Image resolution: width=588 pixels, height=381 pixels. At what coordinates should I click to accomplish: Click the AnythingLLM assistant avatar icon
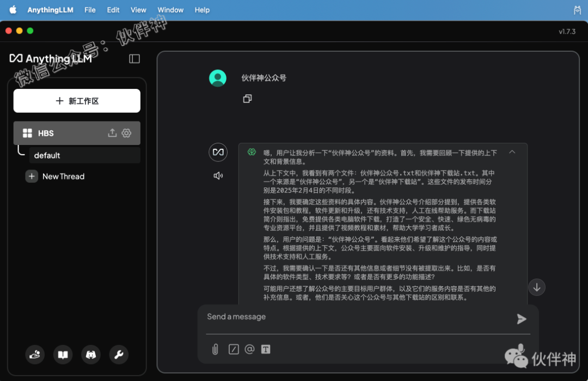[218, 152]
